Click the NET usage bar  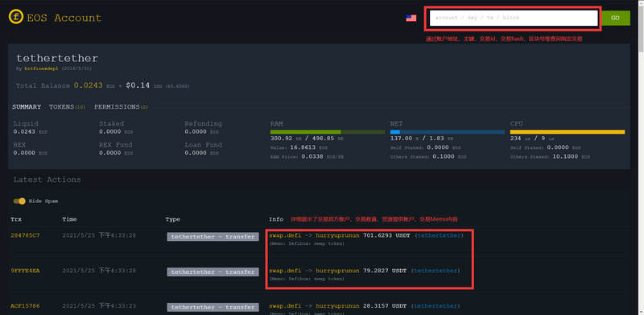448,132
